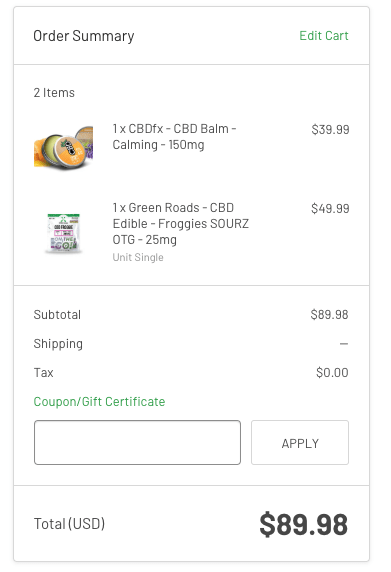Click the Total (USD) label

coord(69,524)
